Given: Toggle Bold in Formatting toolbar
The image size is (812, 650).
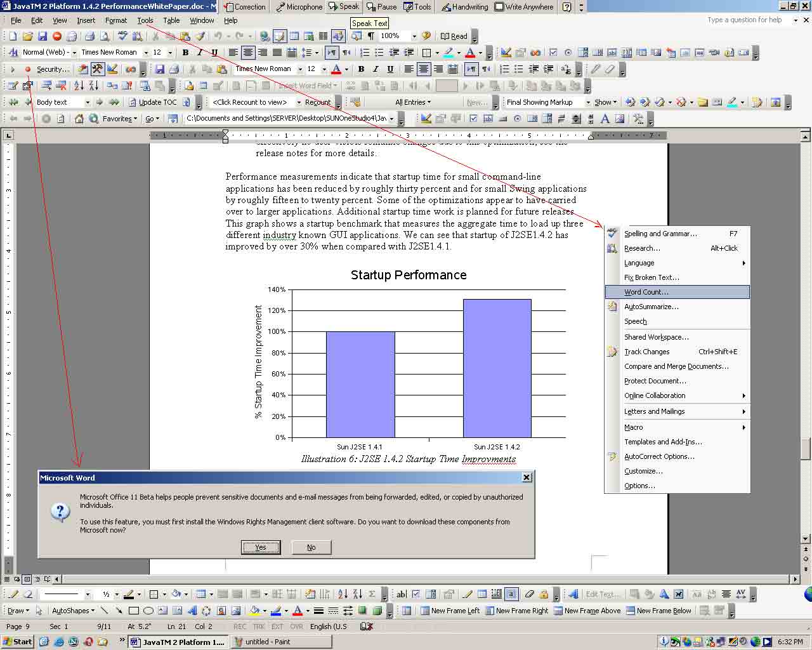Looking at the screenshot, I should (185, 52).
